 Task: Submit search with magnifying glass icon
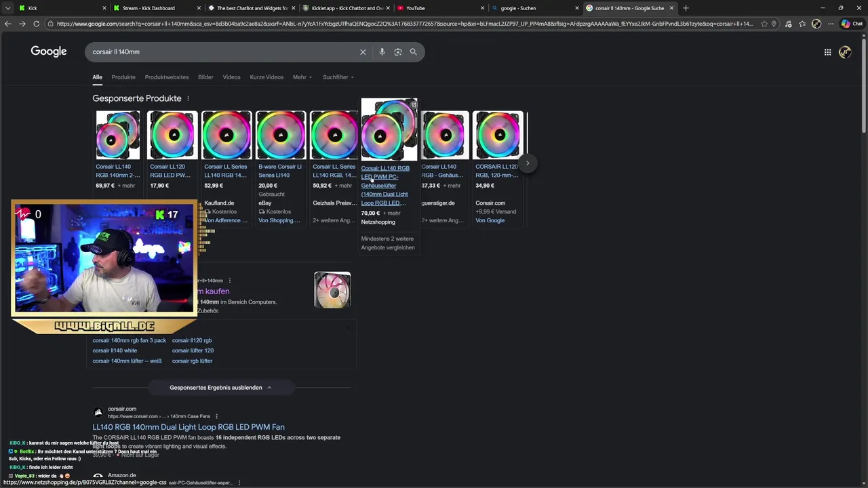pyautogui.click(x=413, y=52)
